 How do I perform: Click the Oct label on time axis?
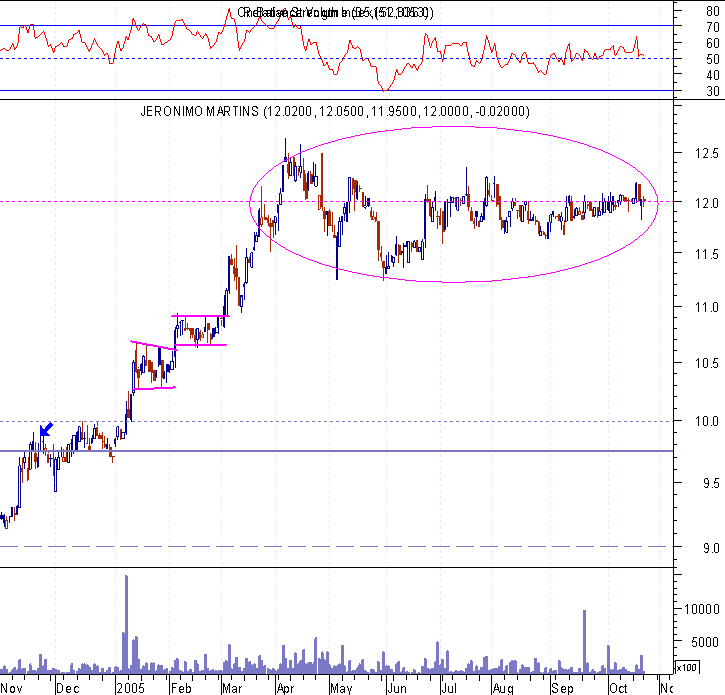pyautogui.click(x=618, y=688)
